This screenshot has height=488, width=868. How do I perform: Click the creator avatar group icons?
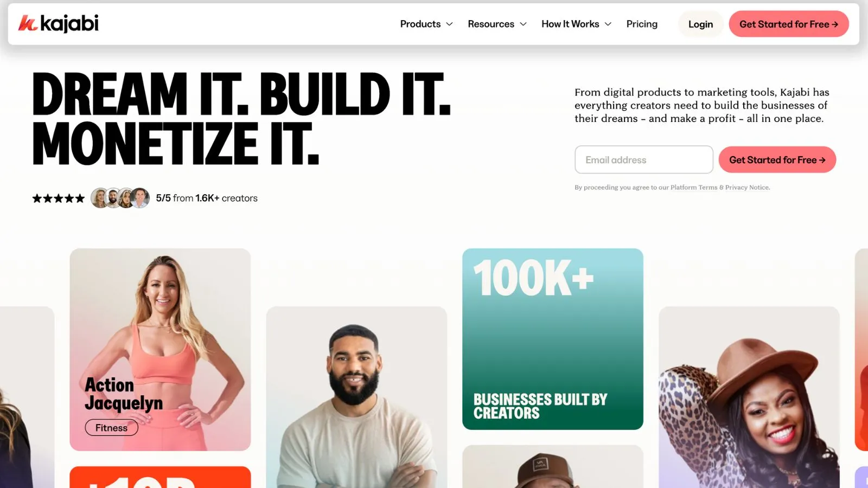(120, 198)
